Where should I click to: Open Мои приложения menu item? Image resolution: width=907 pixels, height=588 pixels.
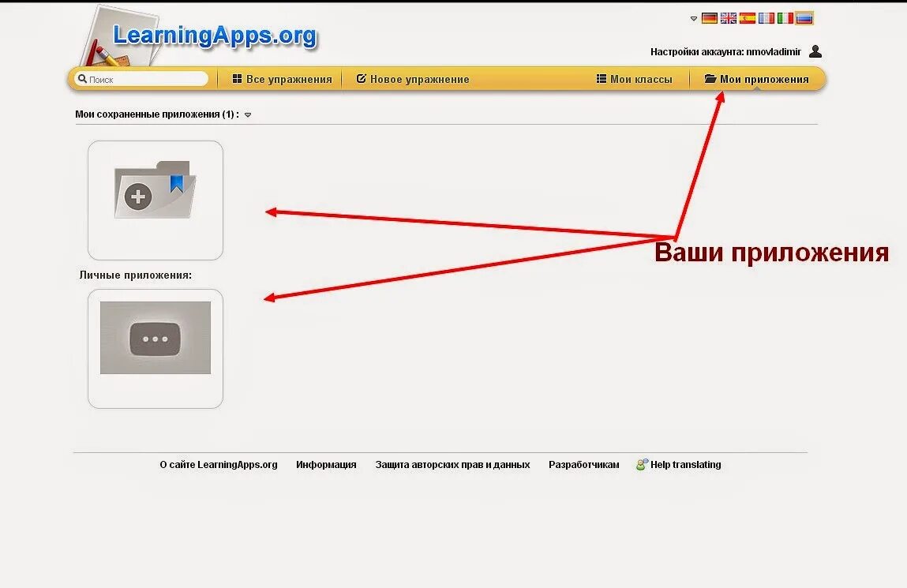pyautogui.click(x=756, y=79)
